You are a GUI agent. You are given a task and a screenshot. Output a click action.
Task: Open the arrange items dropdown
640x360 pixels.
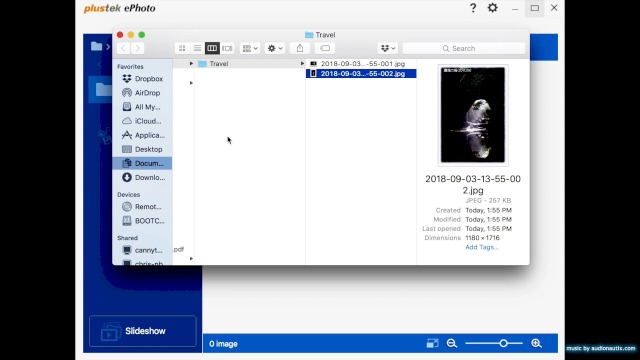click(250, 48)
